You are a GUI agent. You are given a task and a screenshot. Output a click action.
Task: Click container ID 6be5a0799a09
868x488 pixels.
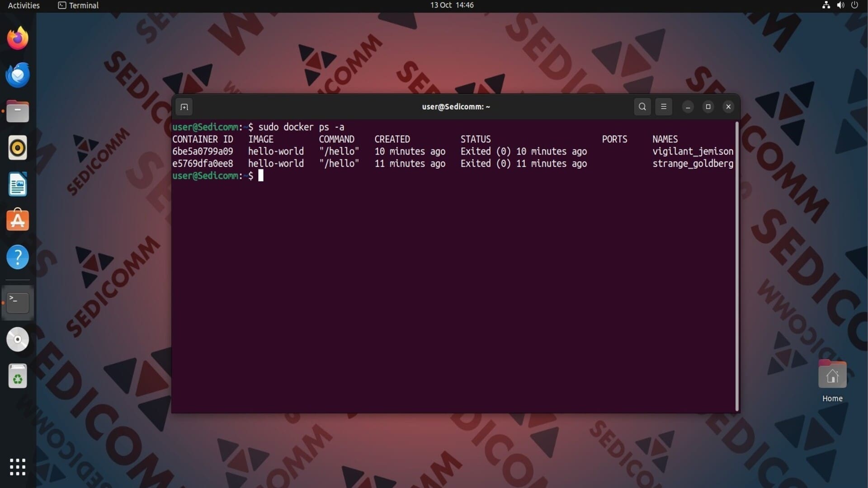tap(203, 151)
